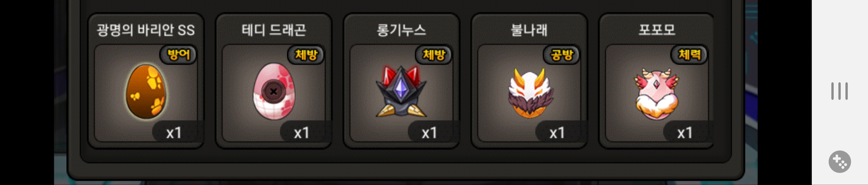Click the 불나래 title label
The height and width of the screenshot is (185, 868).
[529, 30]
